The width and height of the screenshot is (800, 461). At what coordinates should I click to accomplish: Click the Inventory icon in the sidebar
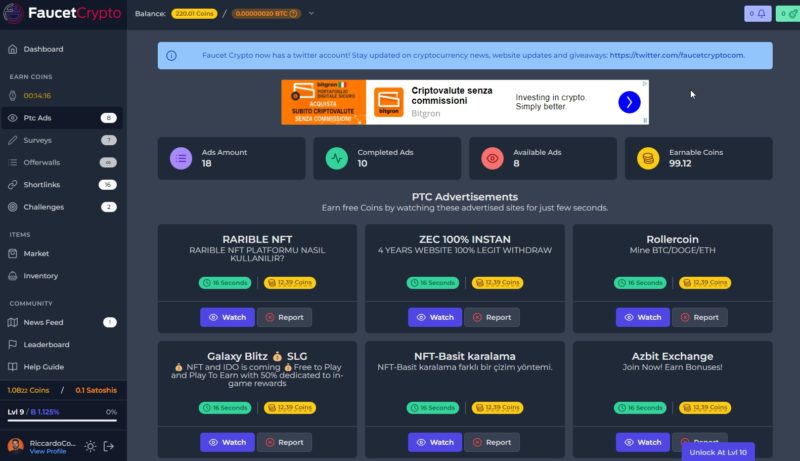(12, 276)
